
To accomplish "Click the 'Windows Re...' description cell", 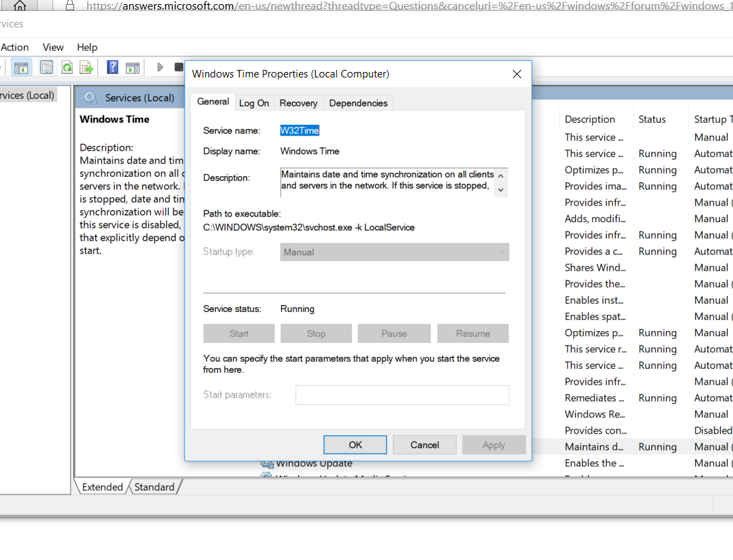I will coord(594,414).
